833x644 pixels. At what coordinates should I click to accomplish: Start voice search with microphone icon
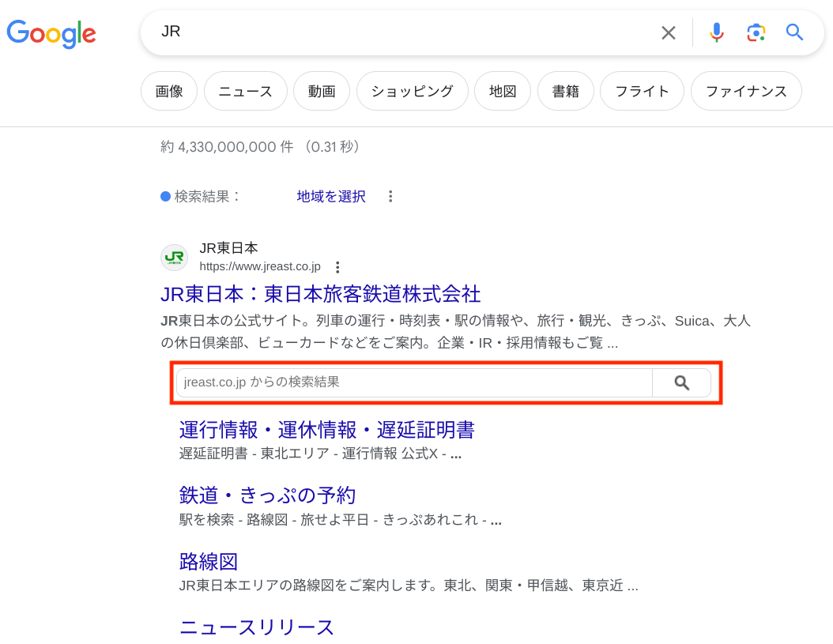point(716,32)
